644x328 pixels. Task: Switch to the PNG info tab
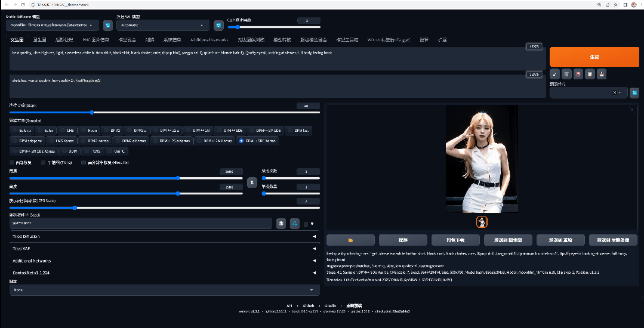(95, 40)
